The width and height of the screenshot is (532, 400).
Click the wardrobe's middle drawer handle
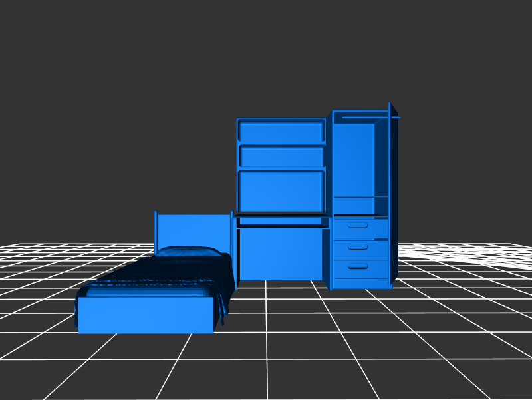point(358,247)
